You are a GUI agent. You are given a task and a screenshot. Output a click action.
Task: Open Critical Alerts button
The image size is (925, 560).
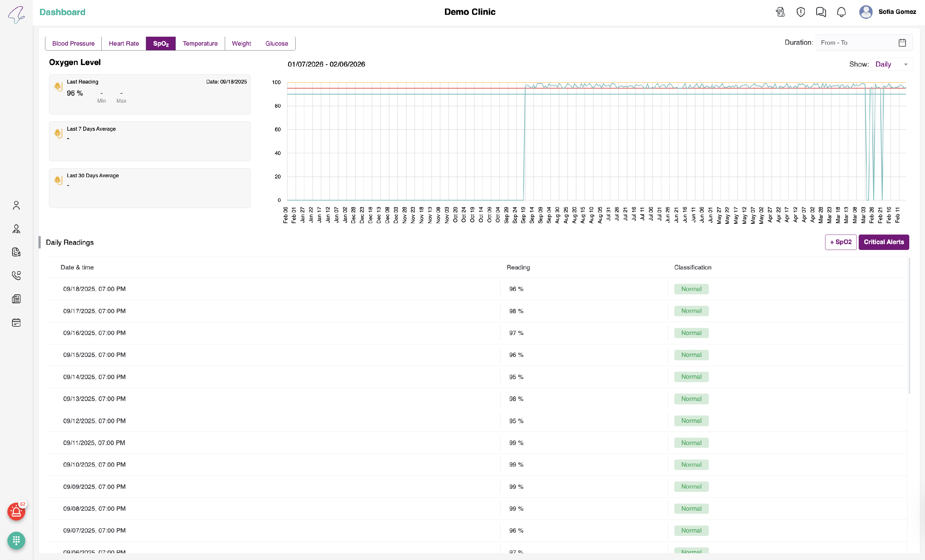coord(883,242)
